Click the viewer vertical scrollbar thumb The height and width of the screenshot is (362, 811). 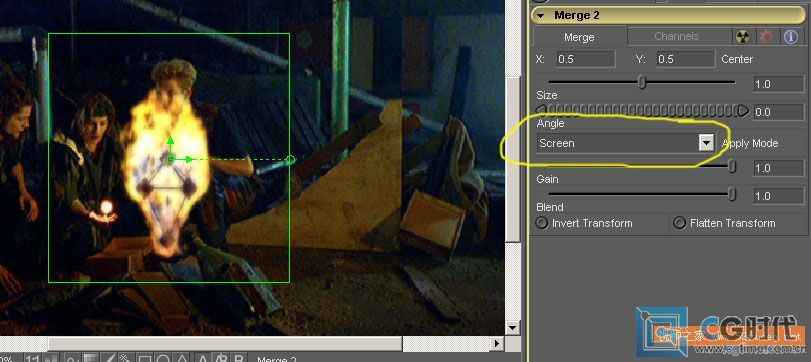click(x=512, y=158)
